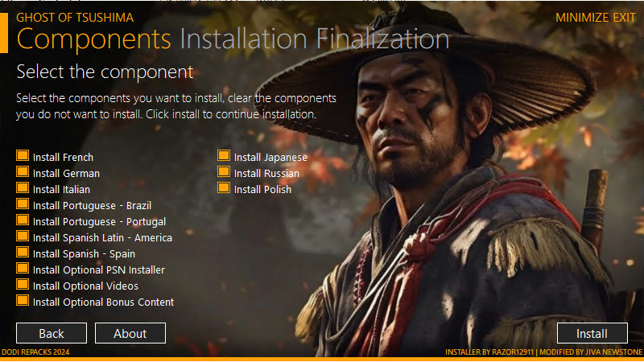Screen dimensions: 644x362
Task: Toggle Install Portuguese - Brazil checkbox
Action: coord(23,204)
